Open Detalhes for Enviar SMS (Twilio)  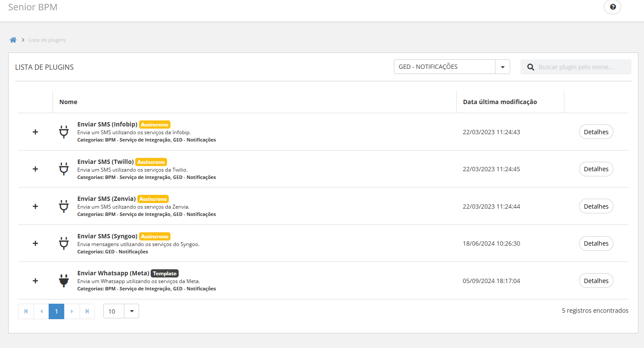(x=596, y=169)
